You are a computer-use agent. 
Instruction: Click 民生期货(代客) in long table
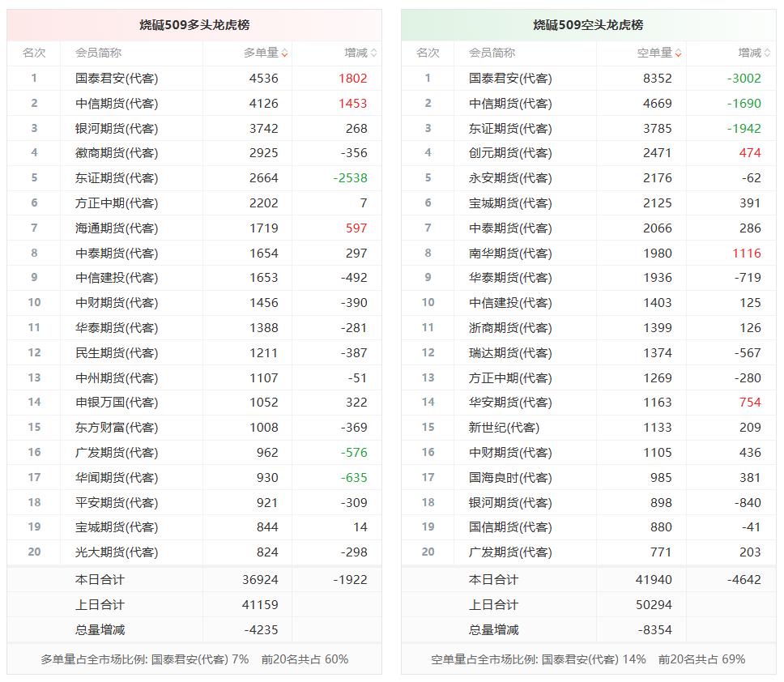tap(117, 353)
